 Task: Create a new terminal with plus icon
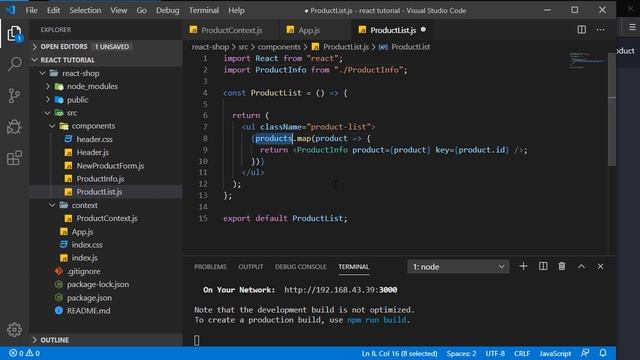click(523, 267)
